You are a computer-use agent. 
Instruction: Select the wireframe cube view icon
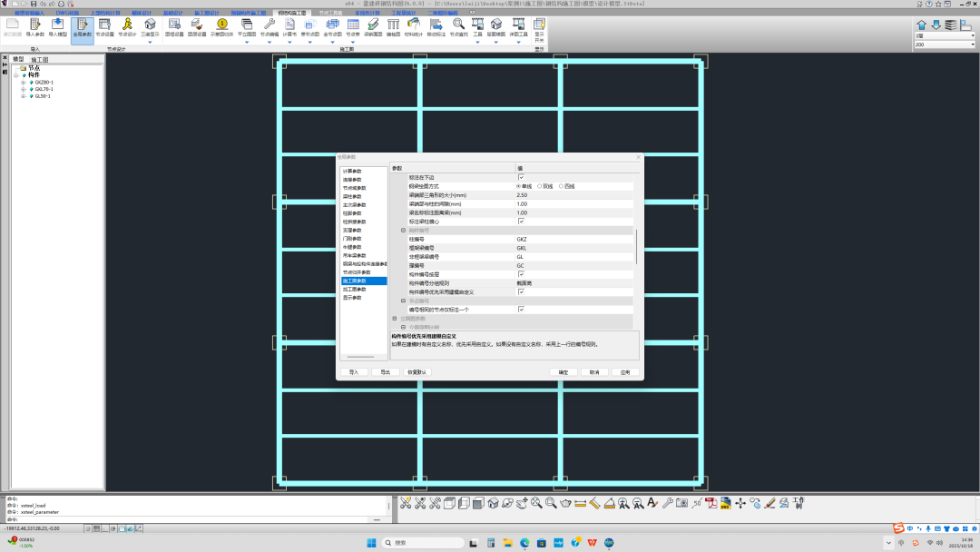(449, 503)
